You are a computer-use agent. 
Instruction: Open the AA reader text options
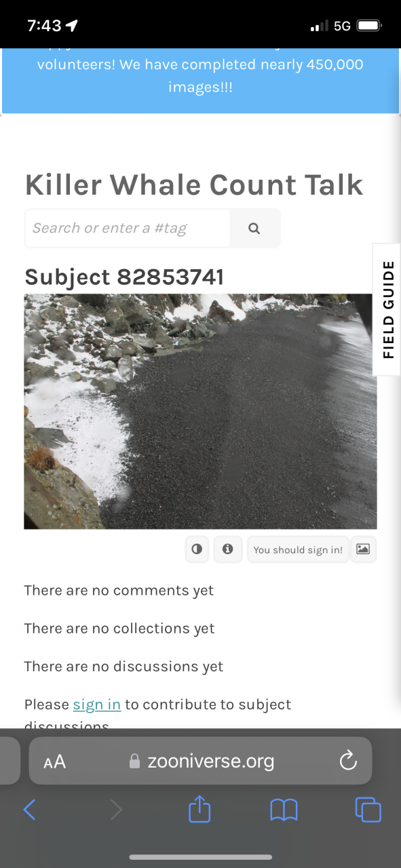54,762
